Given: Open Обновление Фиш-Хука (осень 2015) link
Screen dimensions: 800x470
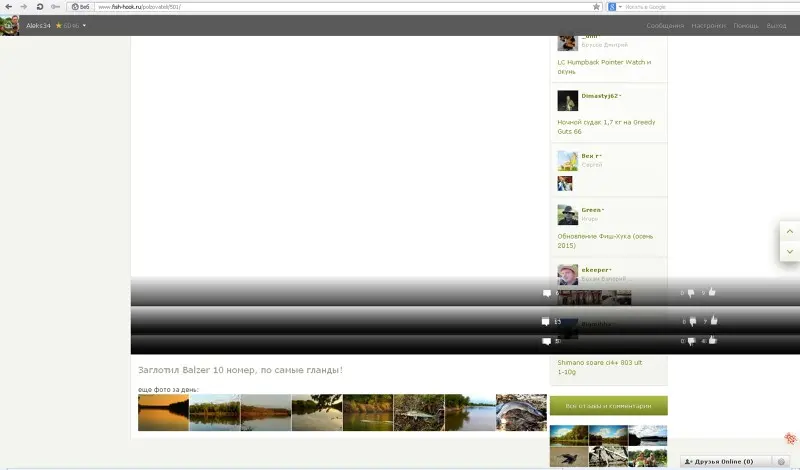Looking at the screenshot, I should click(605, 241).
